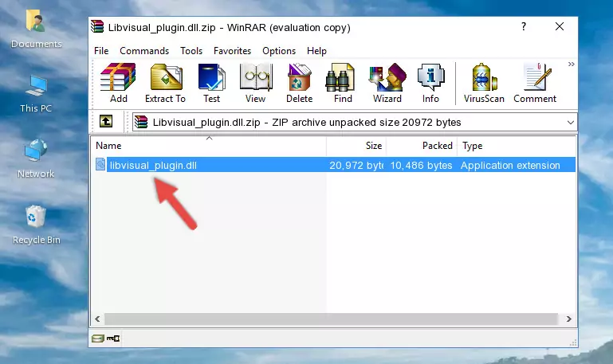Click the question mark help button
This screenshot has width=613, height=364.
(524, 26)
